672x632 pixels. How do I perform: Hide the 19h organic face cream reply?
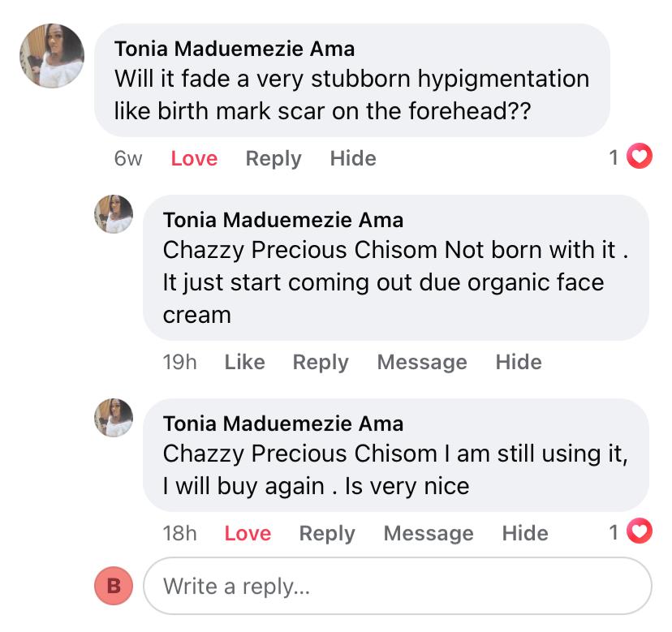click(x=519, y=362)
